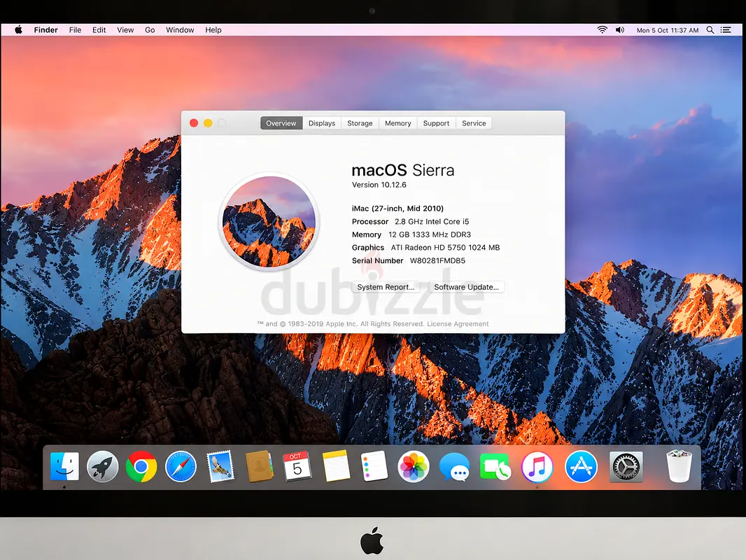The width and height of the screenshot is (746, 560).
Task: Open FaceTime from the Dock
Action: (495, 466)
